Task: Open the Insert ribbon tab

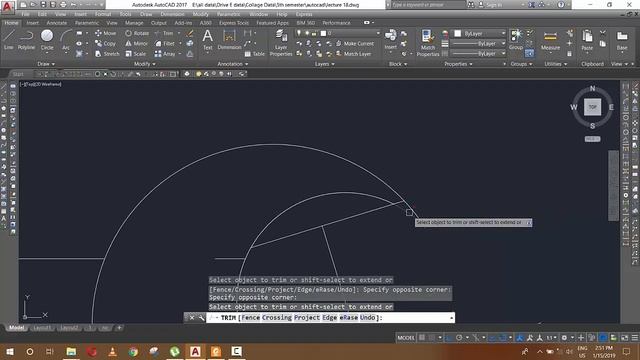Action: coord(32,23)
